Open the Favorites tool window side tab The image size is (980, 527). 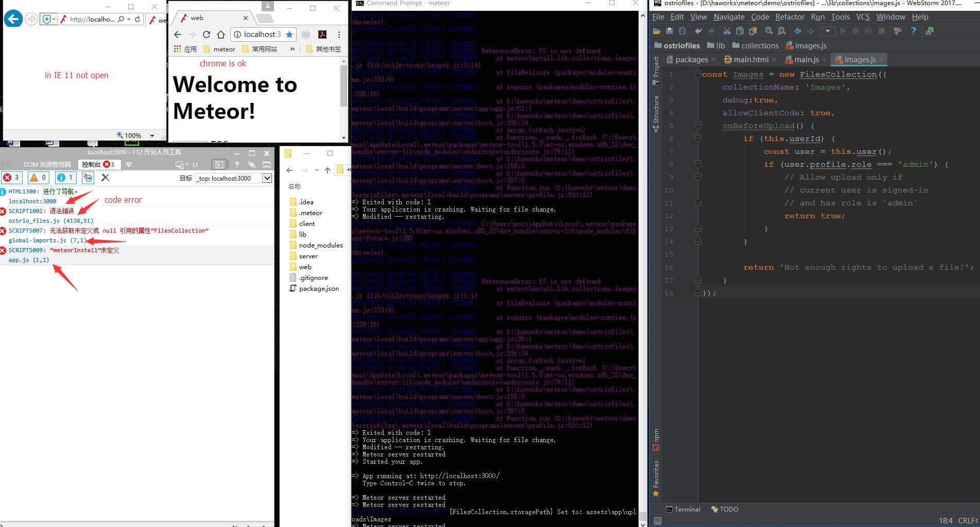(656, 479)
